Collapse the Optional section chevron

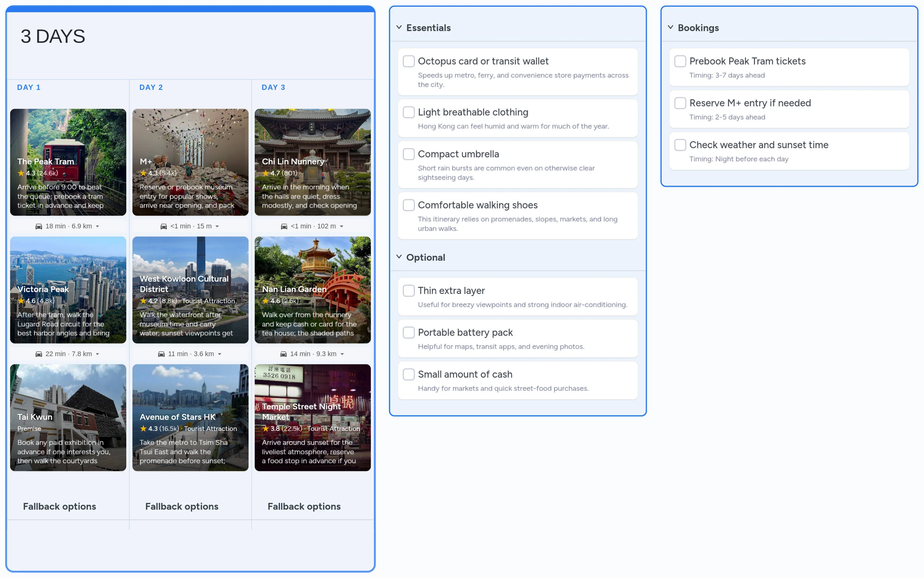399,257
